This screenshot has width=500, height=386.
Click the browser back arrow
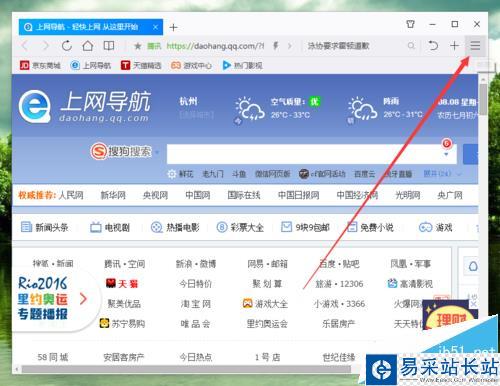(24, 46)
